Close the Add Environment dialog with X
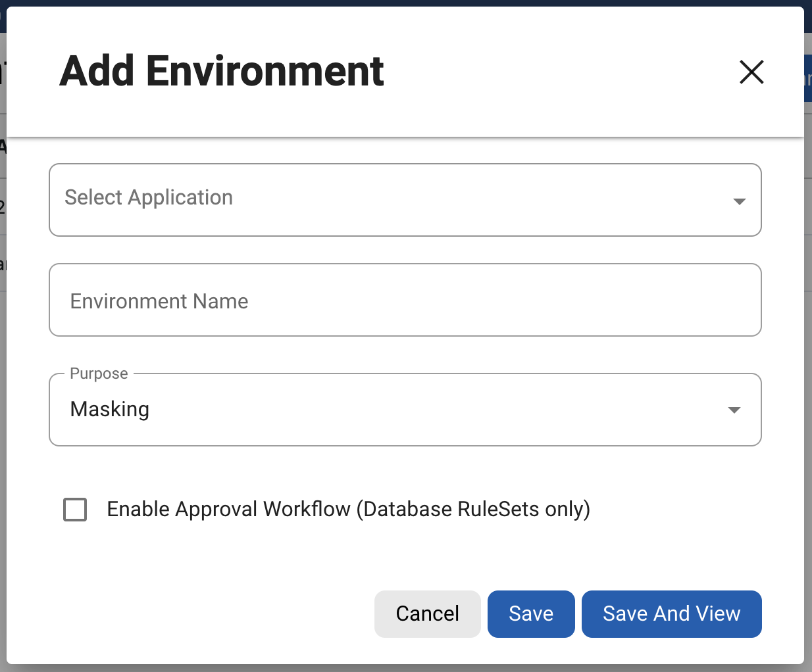The width and height of the screenshot is (812, 672). tap(751, 72)
